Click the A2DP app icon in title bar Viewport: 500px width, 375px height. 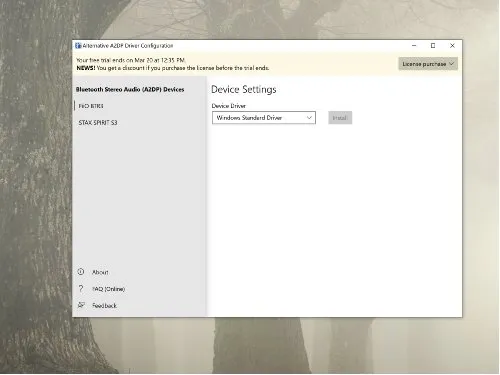[78, 46]
